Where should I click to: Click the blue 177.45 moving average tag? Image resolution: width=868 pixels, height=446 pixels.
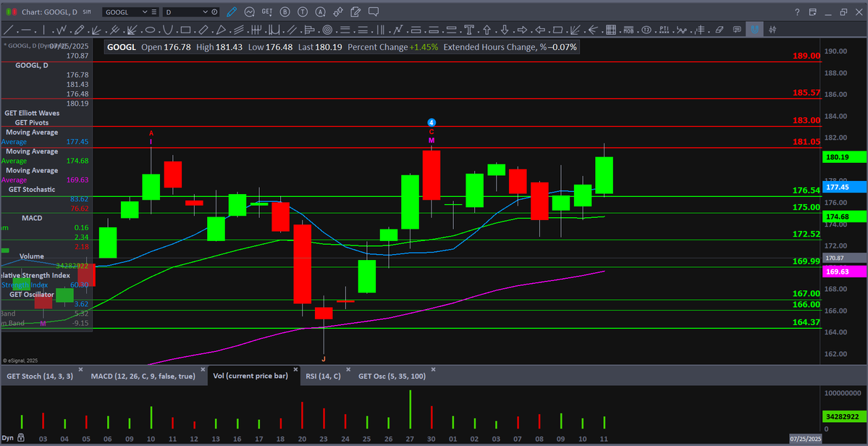click(x=843, y=187)
